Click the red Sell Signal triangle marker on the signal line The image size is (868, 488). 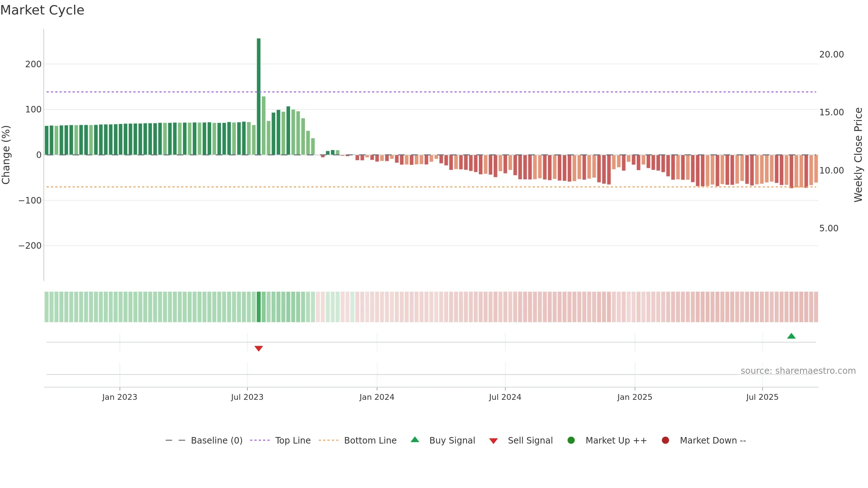(259, 348)
